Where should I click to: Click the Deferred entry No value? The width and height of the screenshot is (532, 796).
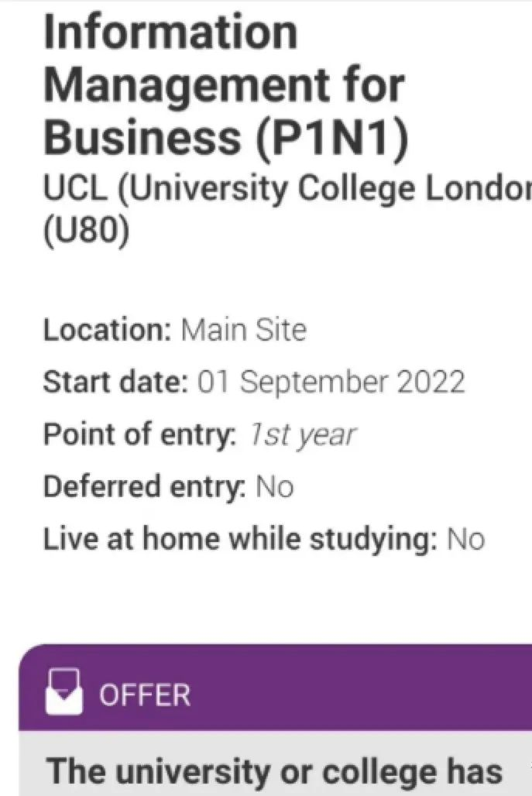pyautogui.click(x=275, y=486)
